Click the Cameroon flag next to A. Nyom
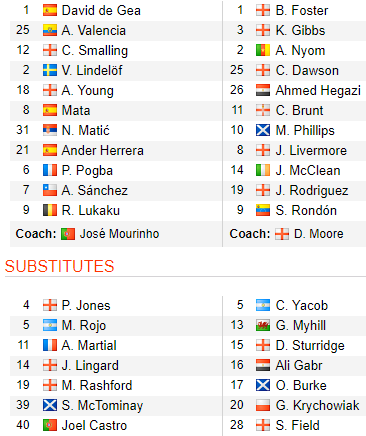The height and width of the screenshot is (436, 366). [263, 51]
